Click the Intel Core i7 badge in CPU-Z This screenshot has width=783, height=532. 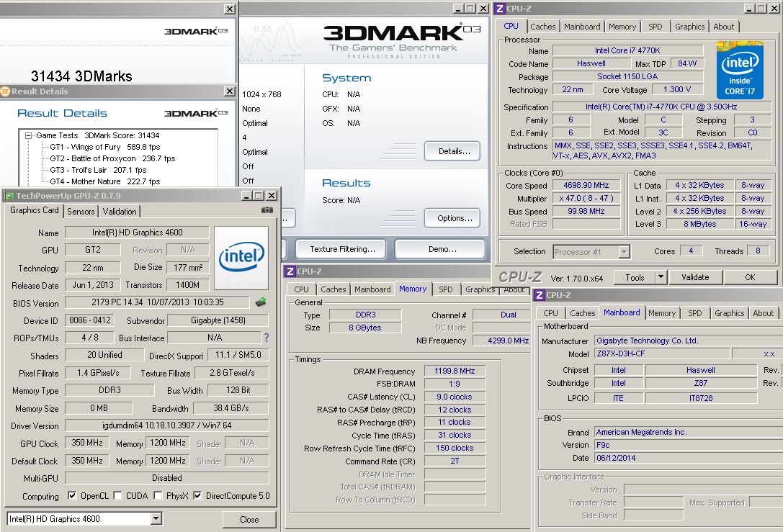740,71
